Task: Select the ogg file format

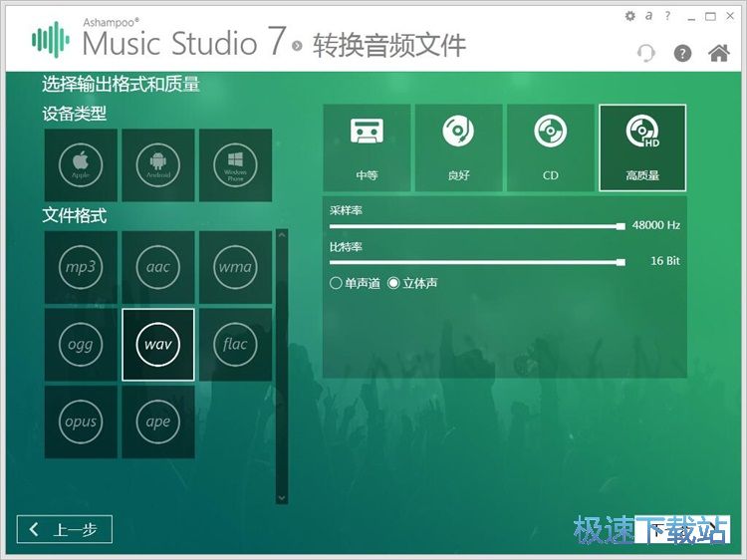Action: pos(81,345)
